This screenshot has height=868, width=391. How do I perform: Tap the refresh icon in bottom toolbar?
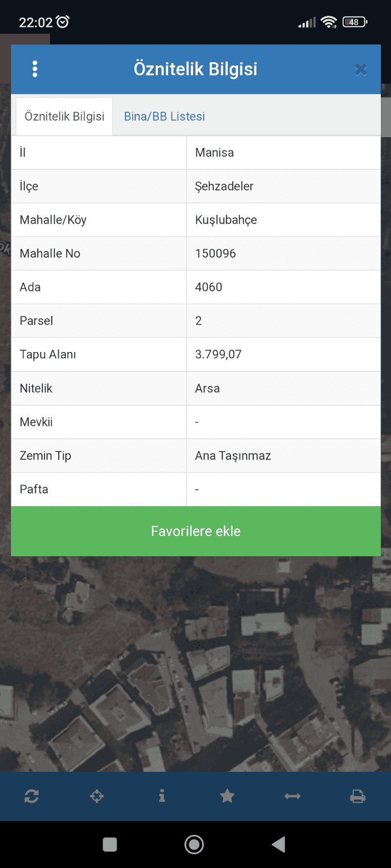tap(32, 796)
